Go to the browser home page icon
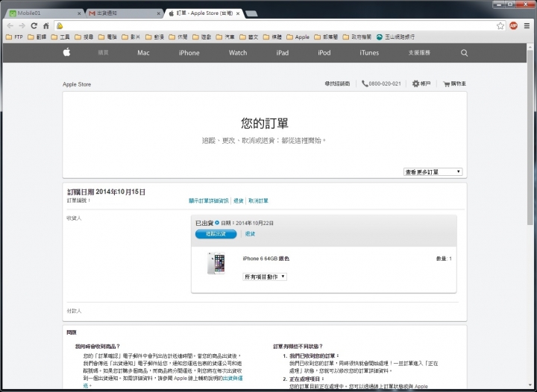This screenshot has width=537, height=392. click(46, 25)
